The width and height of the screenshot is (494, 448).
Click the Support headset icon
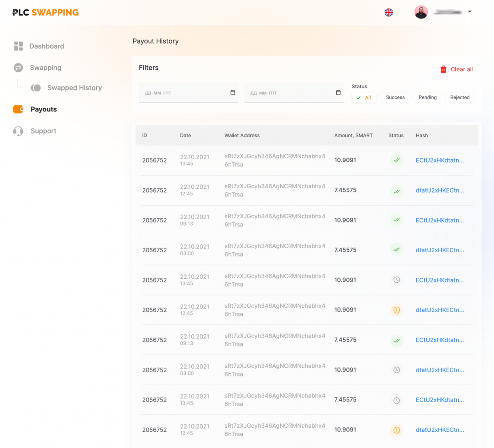click(x=18, y=131)
